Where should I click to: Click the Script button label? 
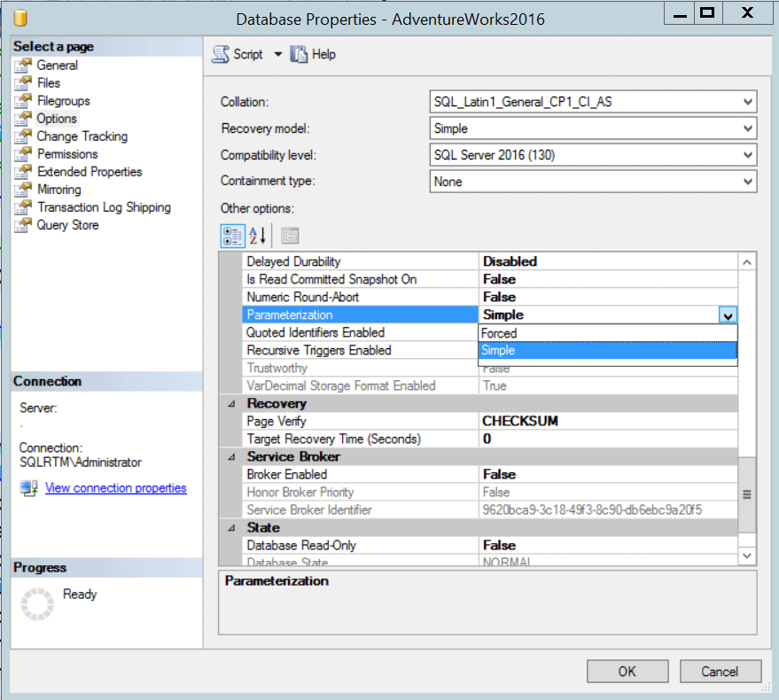coord(248,54)
